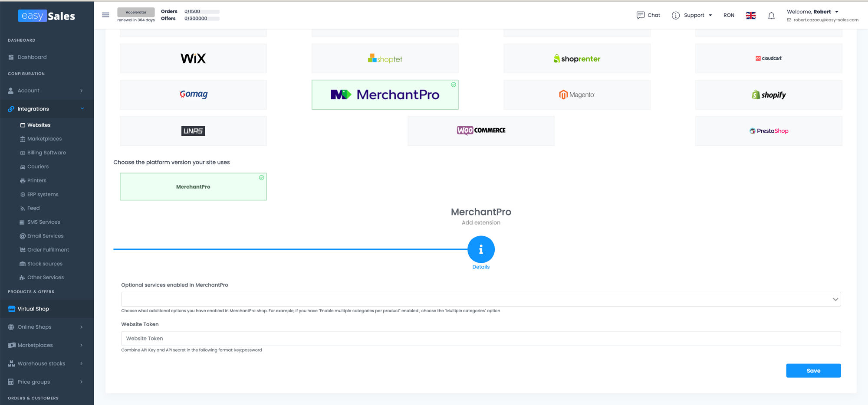Open Marketplaces under Integrations

point(44,139)
